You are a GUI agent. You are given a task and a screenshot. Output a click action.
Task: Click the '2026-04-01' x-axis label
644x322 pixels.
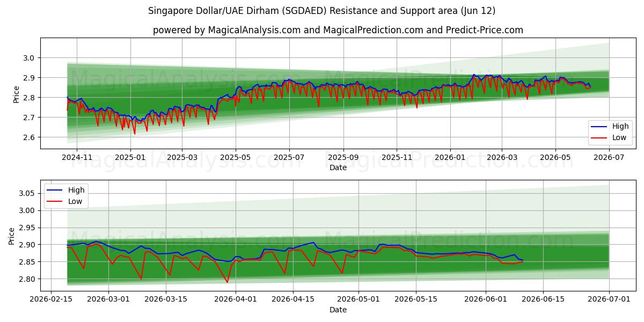[235, 300]
